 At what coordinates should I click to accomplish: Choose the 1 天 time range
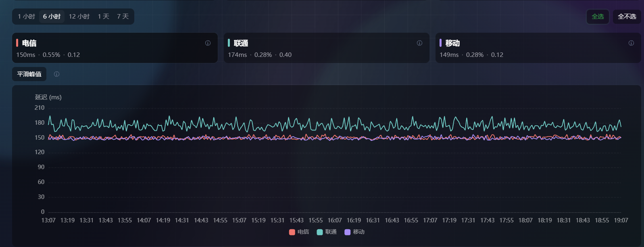(103, 17)
